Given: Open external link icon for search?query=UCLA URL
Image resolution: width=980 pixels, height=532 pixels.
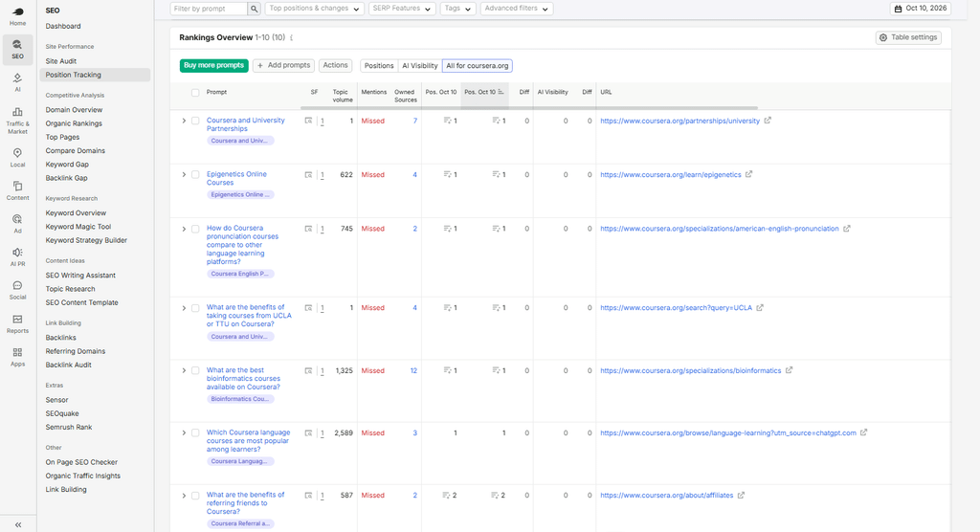Looking at the screenshot, I should click(x=760, y=307).
